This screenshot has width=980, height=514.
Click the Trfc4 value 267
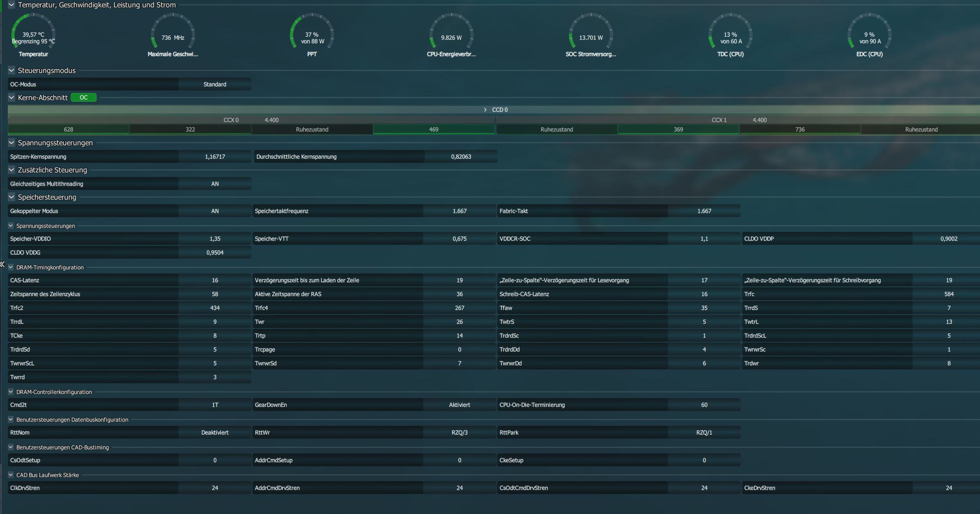point(459,308)
